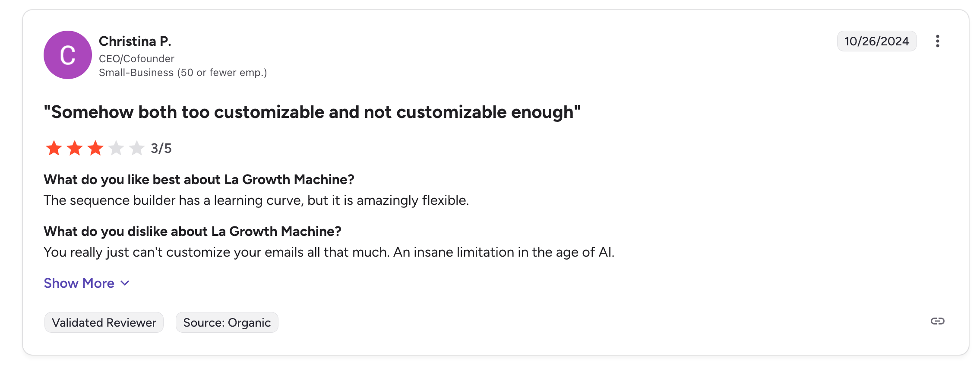Image resolution: width=980 pixels, height=369 pixels.
Task: Click the Source: Organic badge
Action: point(227,322)
